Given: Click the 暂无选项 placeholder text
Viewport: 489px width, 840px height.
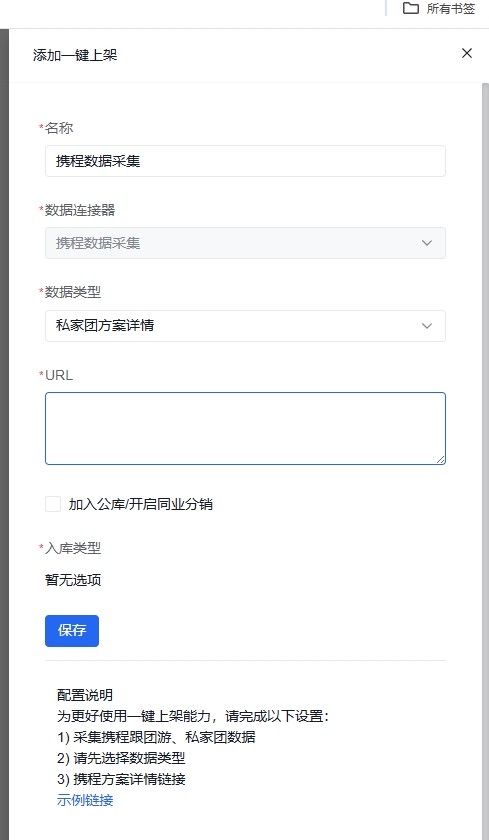Looking at the screenshot, I should 73,580.
